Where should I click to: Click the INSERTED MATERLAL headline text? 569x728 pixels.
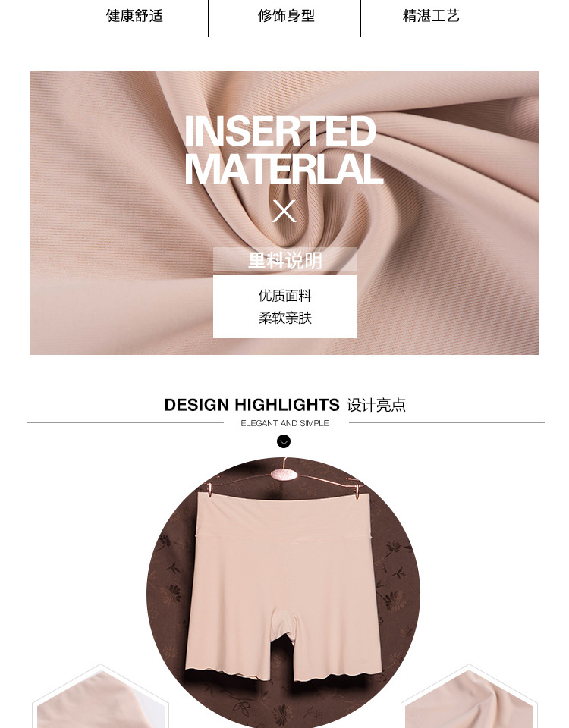click(283, 150)
